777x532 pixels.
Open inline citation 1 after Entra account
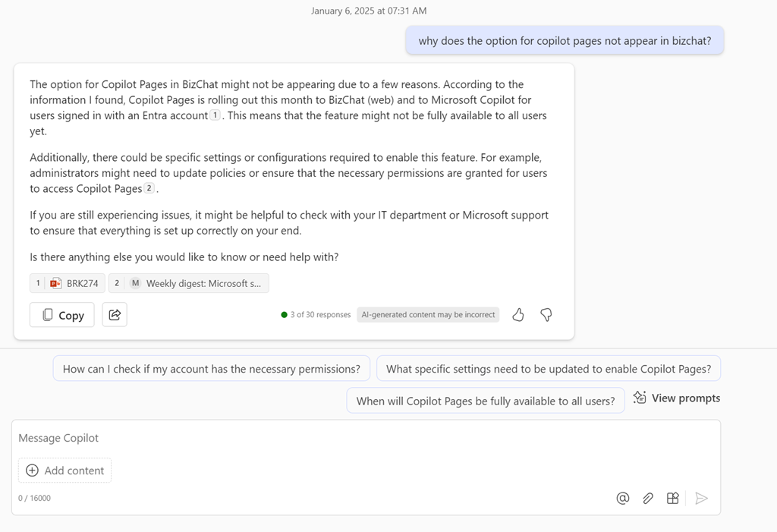pyautogui.click(x=215, y=115)
